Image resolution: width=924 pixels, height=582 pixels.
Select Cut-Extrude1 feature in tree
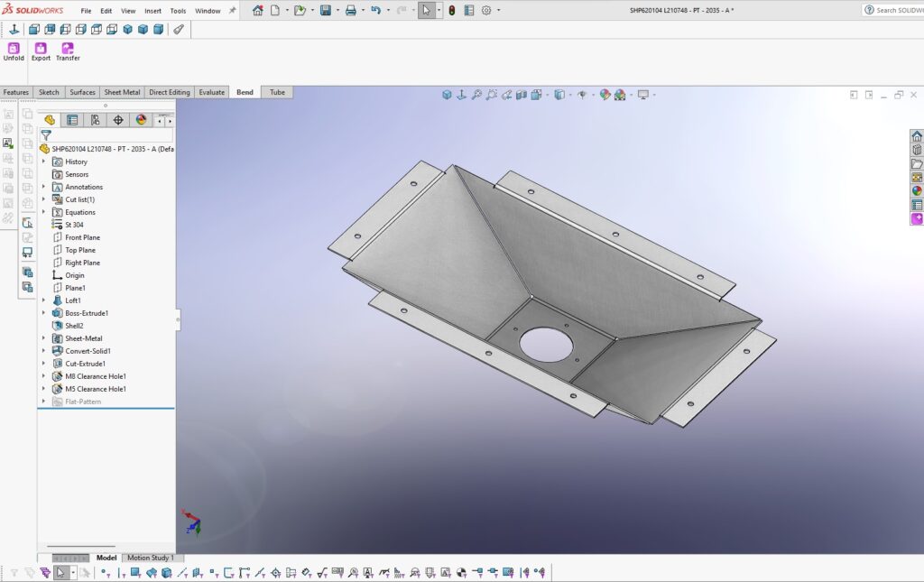click(x=85, y=364)
